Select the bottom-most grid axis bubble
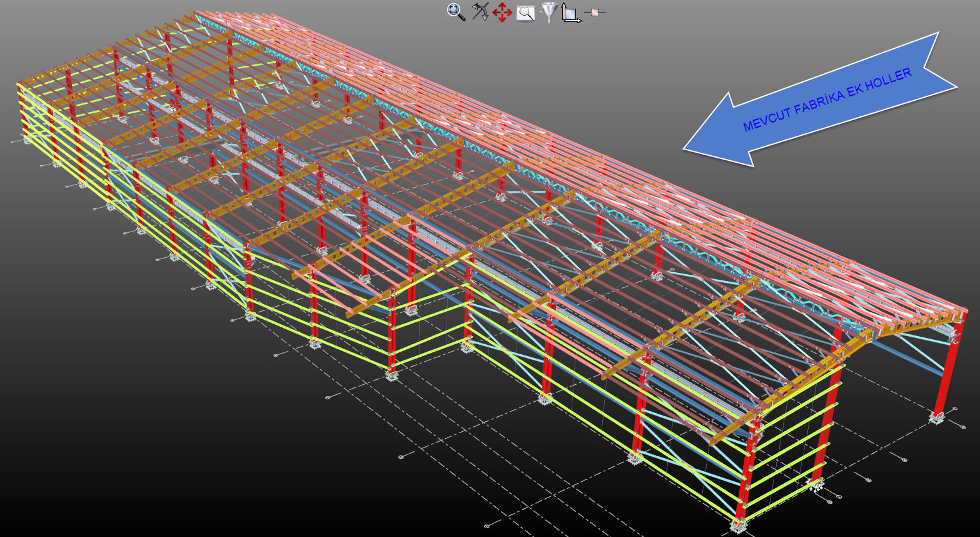This screenshot has width=980, height=537. point(488,524)
